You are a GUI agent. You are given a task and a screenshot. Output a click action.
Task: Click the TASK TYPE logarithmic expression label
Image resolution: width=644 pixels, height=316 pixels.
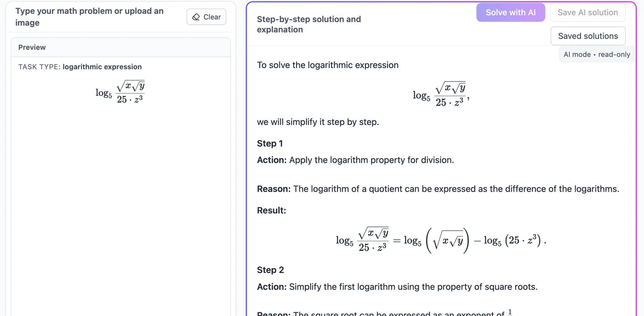tap(79, 66)
